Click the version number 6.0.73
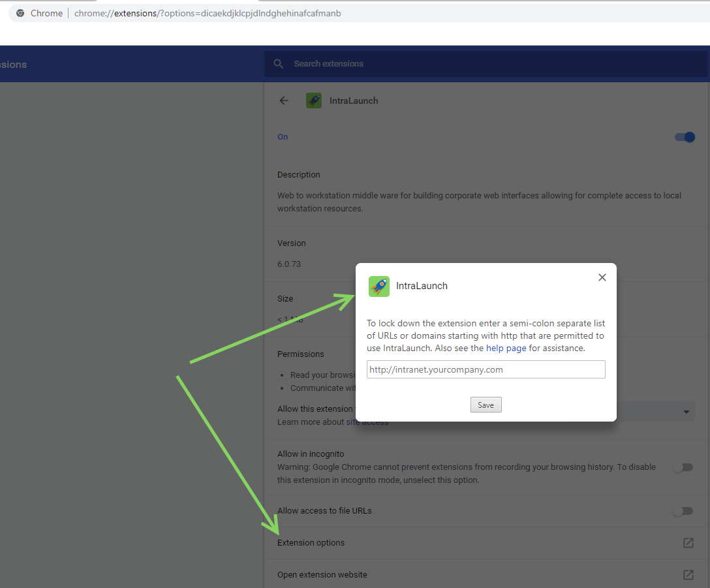 pos(289,264)
